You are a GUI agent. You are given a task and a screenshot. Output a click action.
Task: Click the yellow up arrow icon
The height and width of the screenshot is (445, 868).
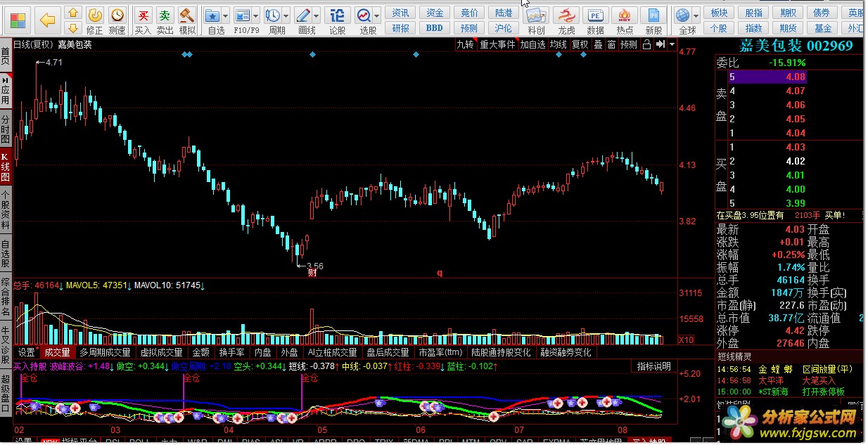pyautogui.click(x=72, y=13)
